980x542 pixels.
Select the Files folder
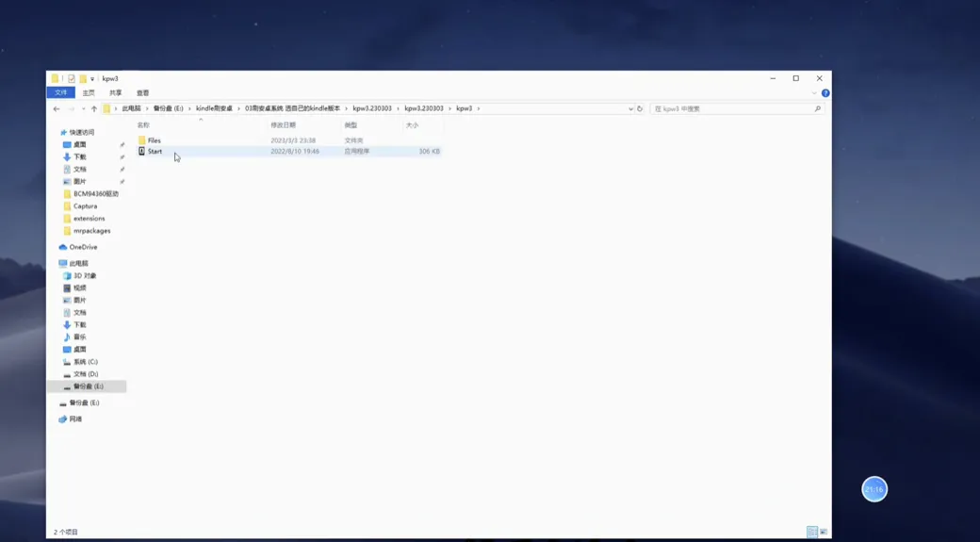point(154,140)
